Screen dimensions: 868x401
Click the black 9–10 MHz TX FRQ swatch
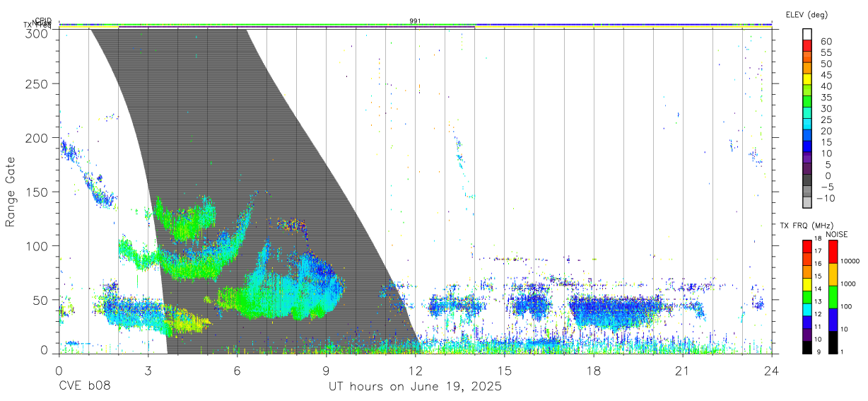[x=807, y=347]
